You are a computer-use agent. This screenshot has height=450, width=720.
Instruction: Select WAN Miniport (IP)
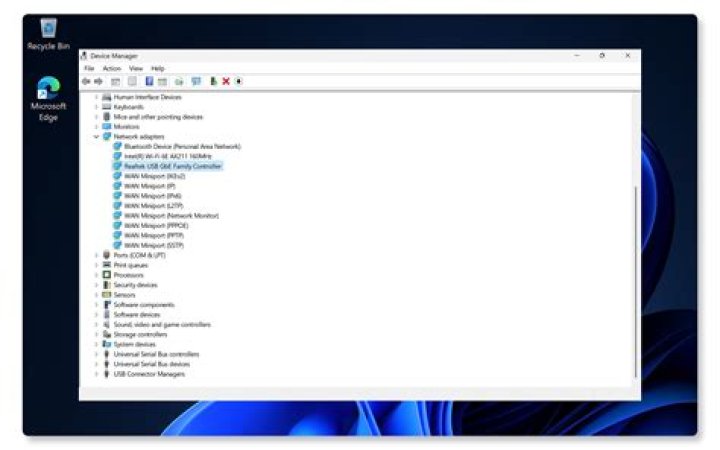[x=150, y=186]
